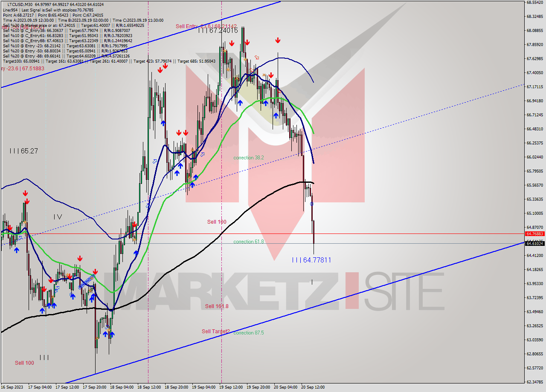The height and width of the screenshot is (392, 546).
Task: Click the 'I V' wave label
Action: (58, 217)
